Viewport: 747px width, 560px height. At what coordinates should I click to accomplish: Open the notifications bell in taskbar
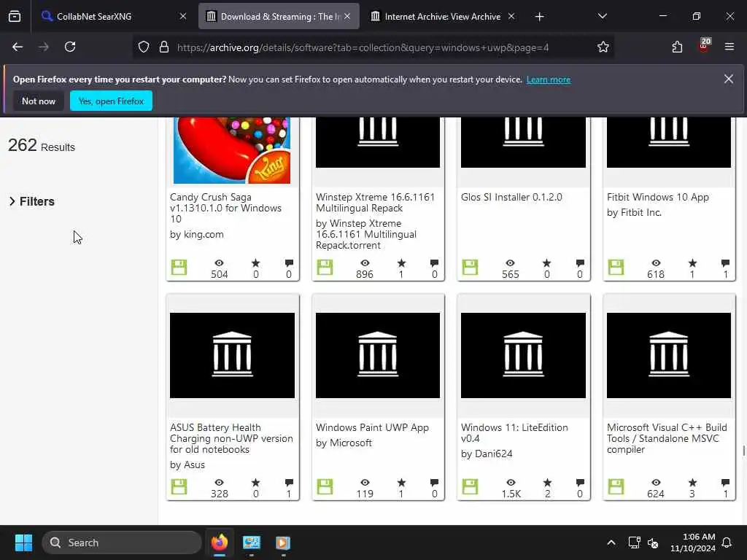tap(727, 542)
